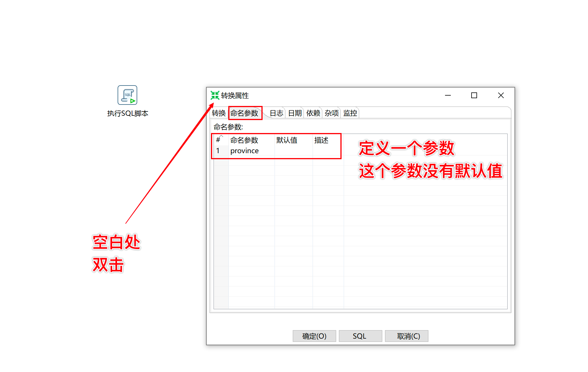Switch to the 日志 tab

pyautogui.click(x=276, y=113)
